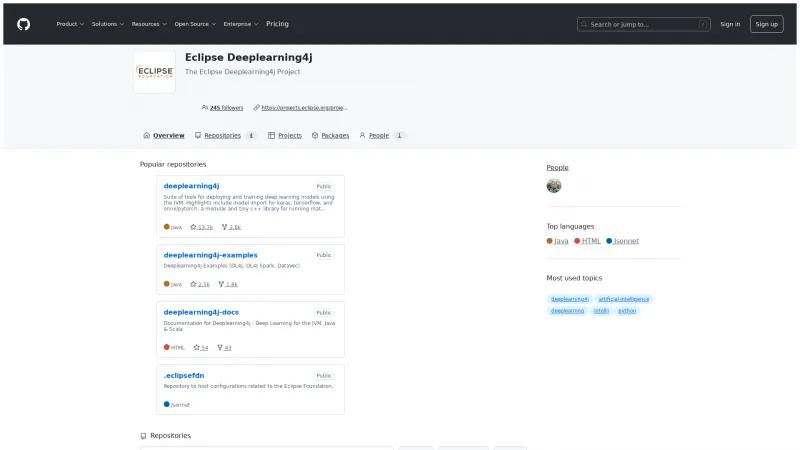Click the Repositories tab repo icon
Screen dimensions: 800x450
point(198,135)
